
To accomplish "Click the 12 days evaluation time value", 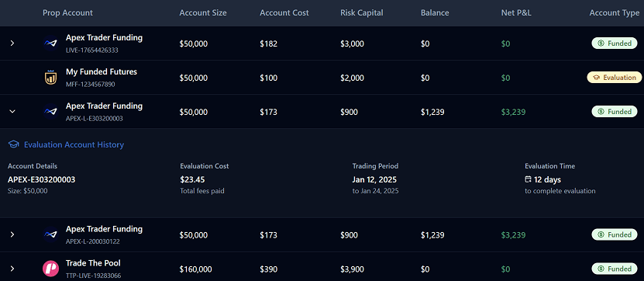I will (547, 179).
